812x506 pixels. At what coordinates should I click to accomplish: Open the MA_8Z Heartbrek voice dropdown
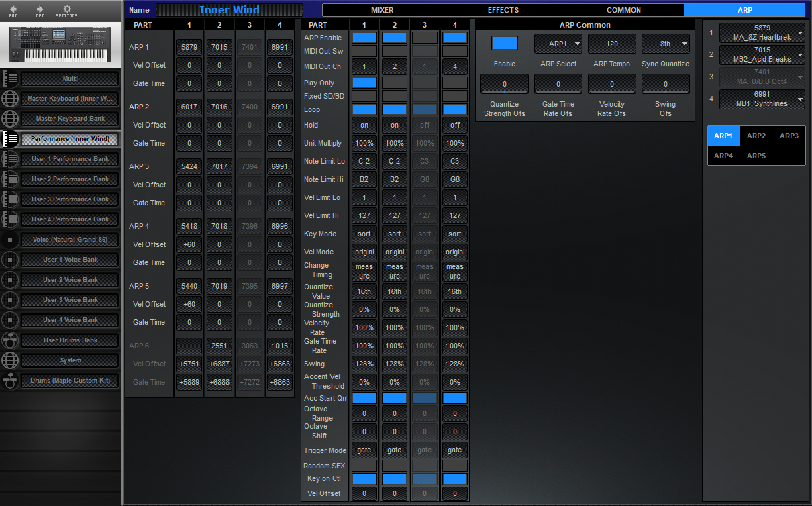coord(762,32)
